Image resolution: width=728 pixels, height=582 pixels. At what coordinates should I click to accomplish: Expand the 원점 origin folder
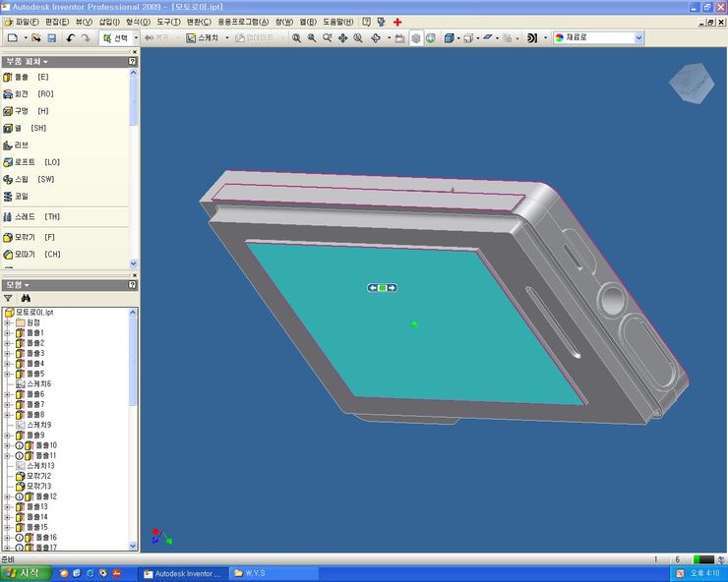(8, 322)
